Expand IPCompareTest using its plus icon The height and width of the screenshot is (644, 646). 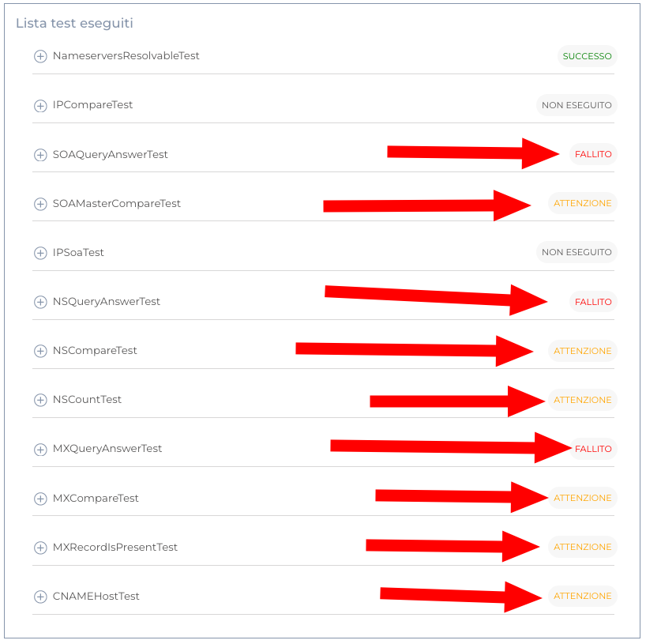tap(40, 106)
